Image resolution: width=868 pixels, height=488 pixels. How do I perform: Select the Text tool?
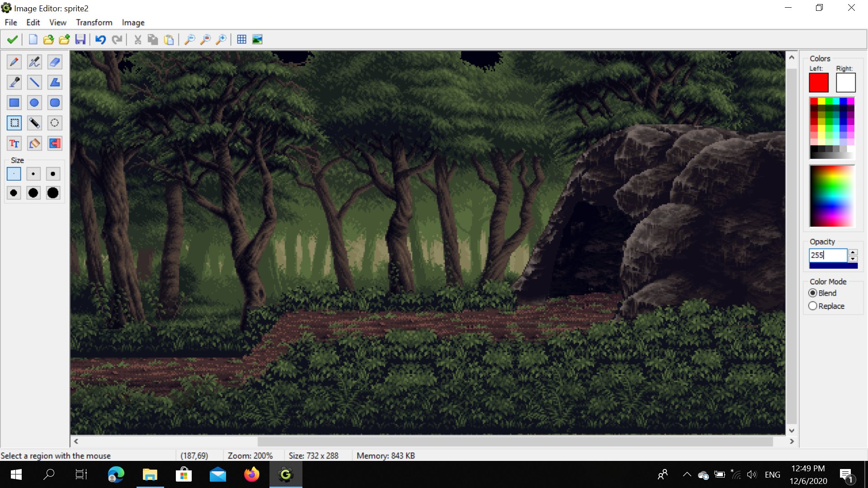coord(14,143)
